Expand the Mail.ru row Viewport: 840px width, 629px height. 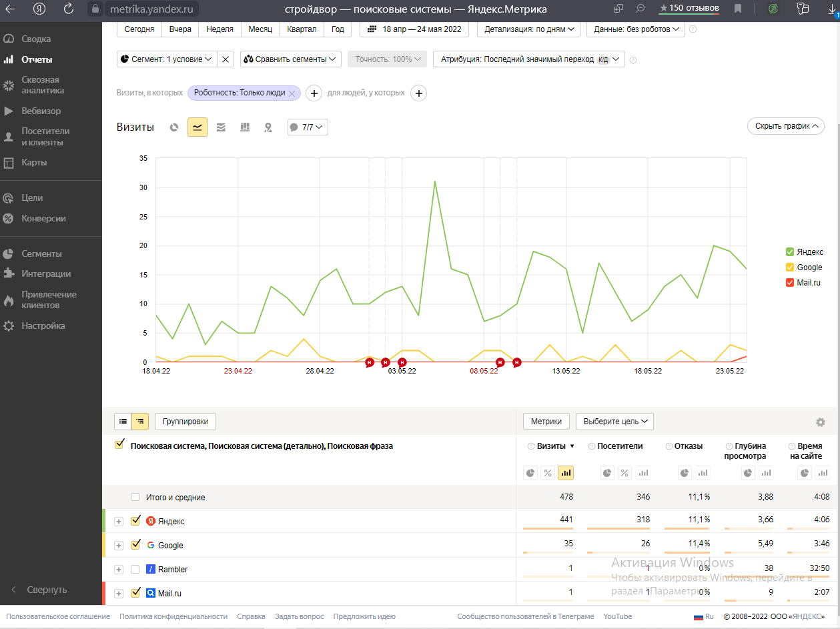pyautogui.click(x=119, y=594)
